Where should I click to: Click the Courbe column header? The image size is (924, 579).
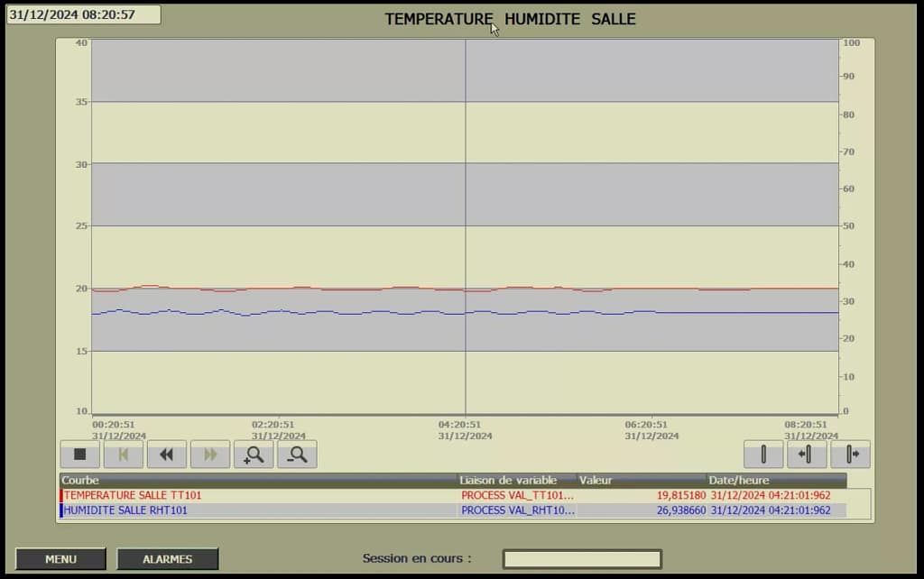258,481
